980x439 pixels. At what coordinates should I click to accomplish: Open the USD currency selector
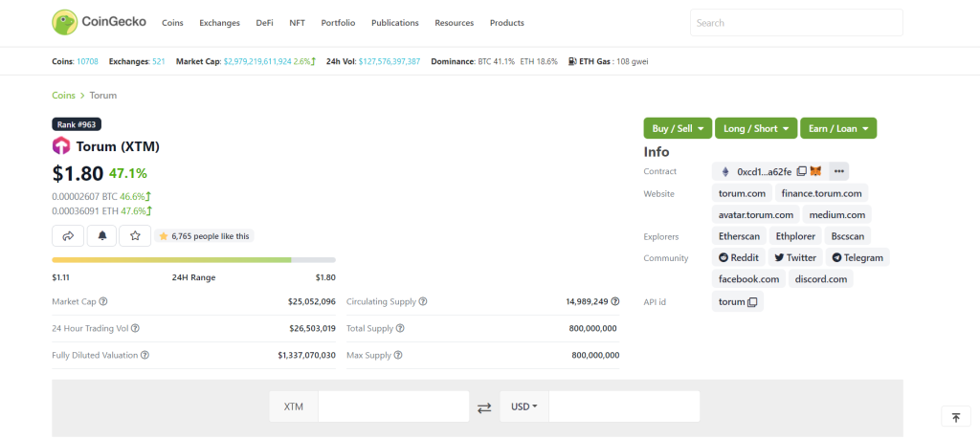click(524, 406)
